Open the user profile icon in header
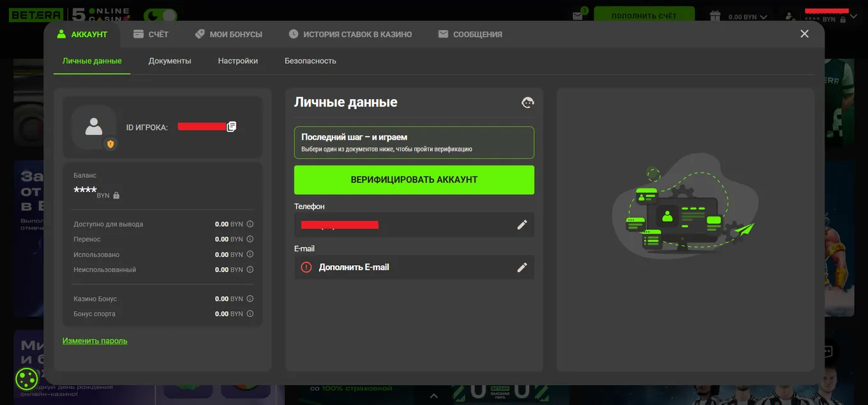This screenshot has height=405, width=868. [x=790, y=16]
